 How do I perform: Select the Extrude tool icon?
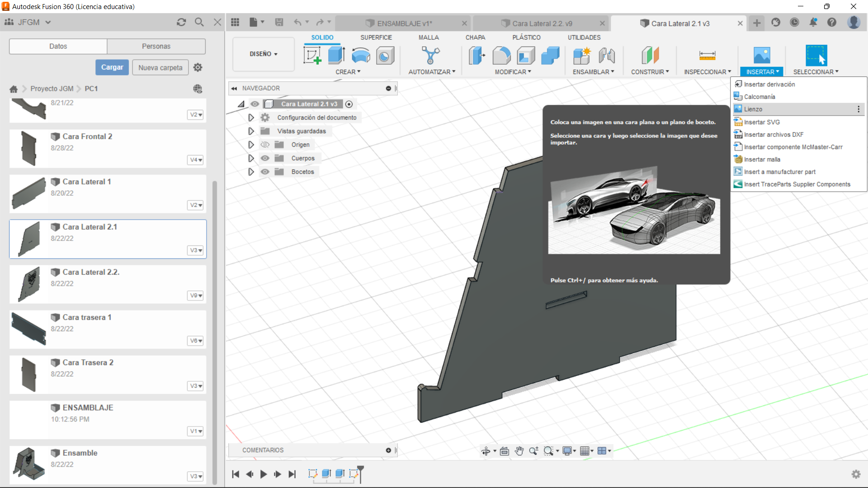(336, 56)
